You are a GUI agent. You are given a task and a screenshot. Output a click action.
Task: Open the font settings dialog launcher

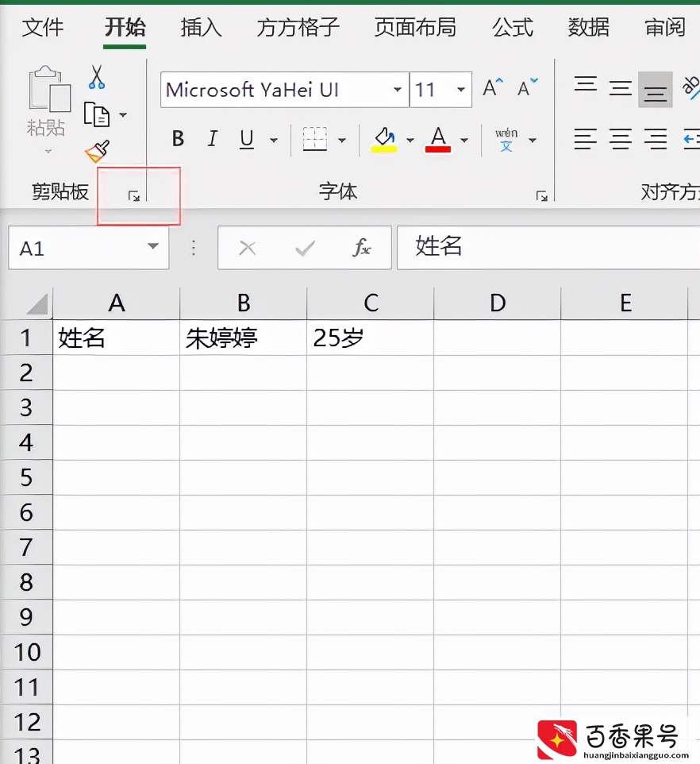pos(542,196)
